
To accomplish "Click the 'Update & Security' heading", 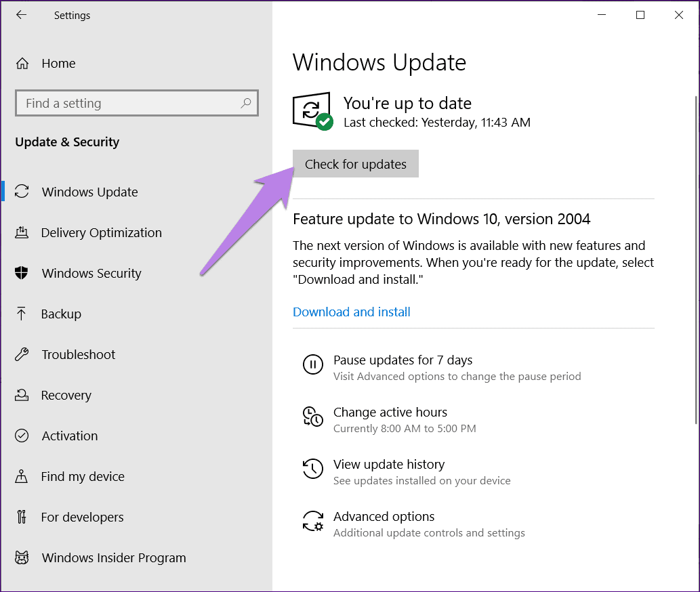I will 67,142.
